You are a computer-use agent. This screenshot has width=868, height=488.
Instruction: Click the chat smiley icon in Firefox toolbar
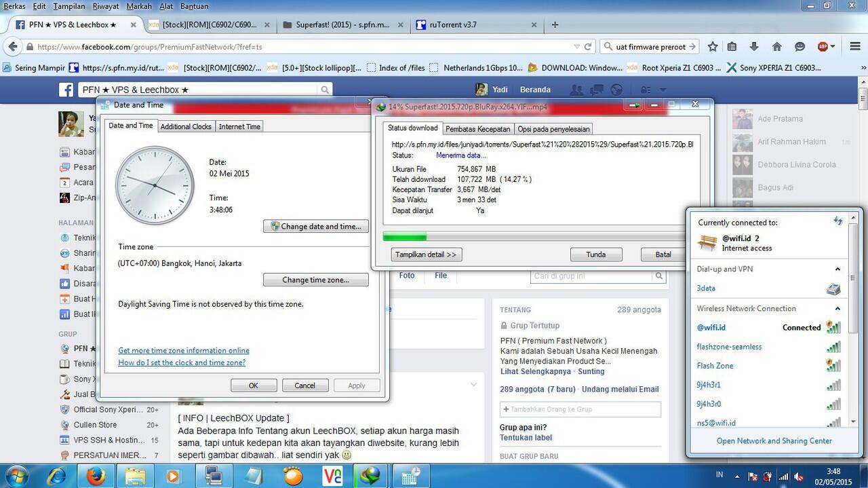pos(800,47)
